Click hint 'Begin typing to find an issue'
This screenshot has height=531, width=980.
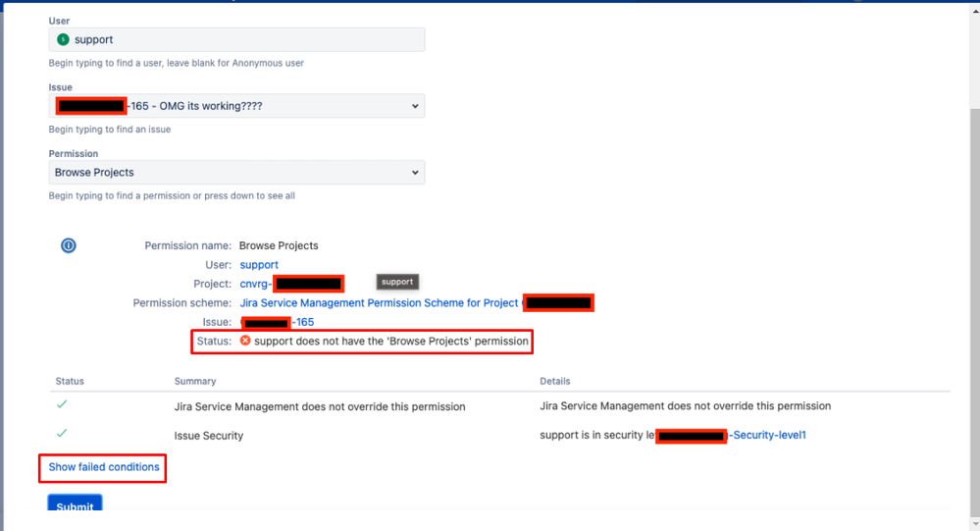click(109, 130)
